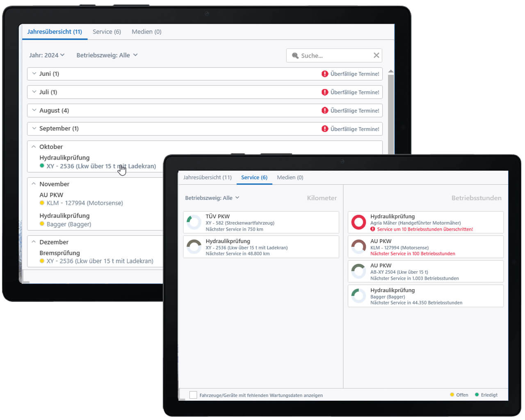Open Betriebszweig dropdown in the Service view

(212, 198)
